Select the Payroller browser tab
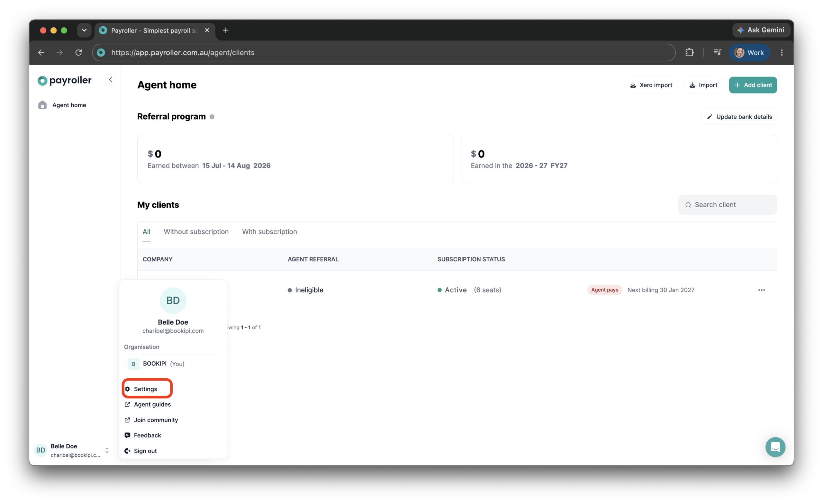 pyautogui.click(x=155, y=31)
